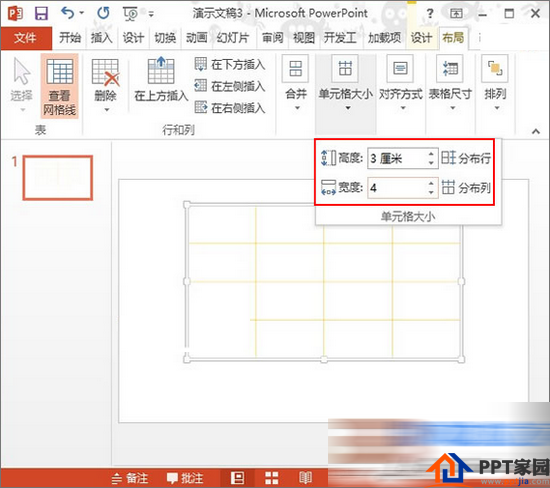This screenshot has width=550, height=488.
Task: Open the Insert (插入) ribbon tab
Action: tap(101, 38)
